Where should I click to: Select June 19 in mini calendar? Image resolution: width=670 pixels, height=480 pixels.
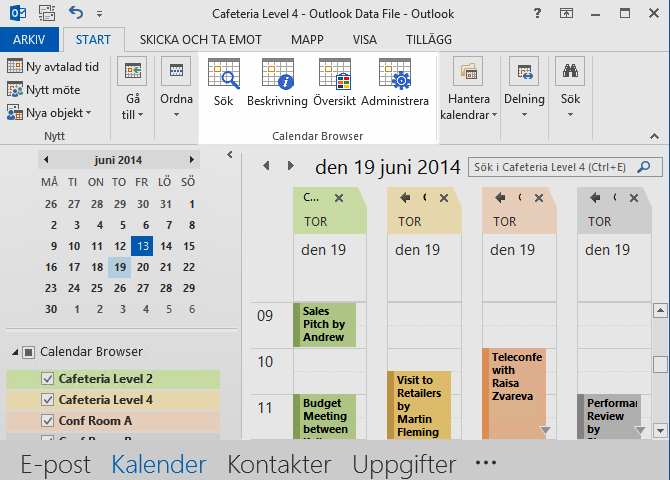pos(119,267)
